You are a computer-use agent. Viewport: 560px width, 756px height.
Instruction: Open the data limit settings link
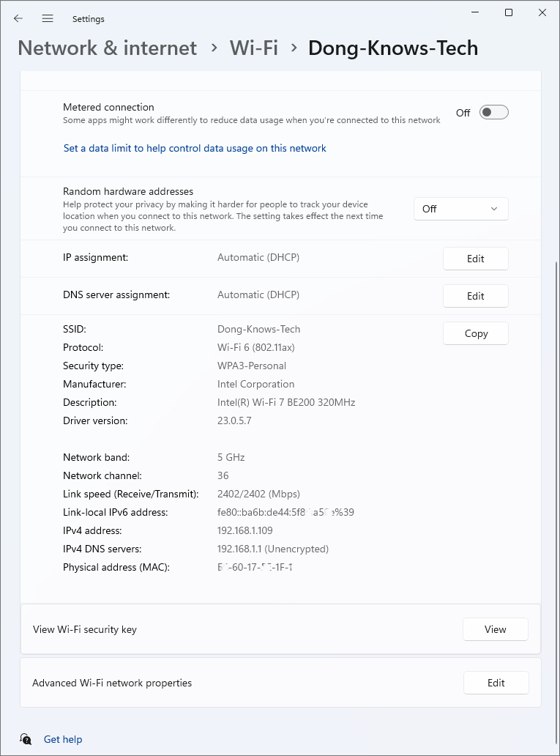pyautogui.click(x=194, y=148)
